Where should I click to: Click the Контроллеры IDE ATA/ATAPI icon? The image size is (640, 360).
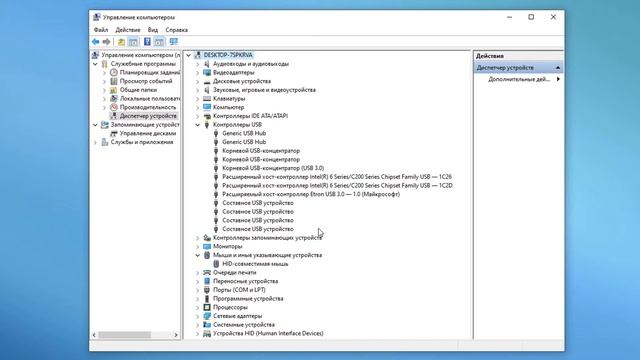(207, 116)
